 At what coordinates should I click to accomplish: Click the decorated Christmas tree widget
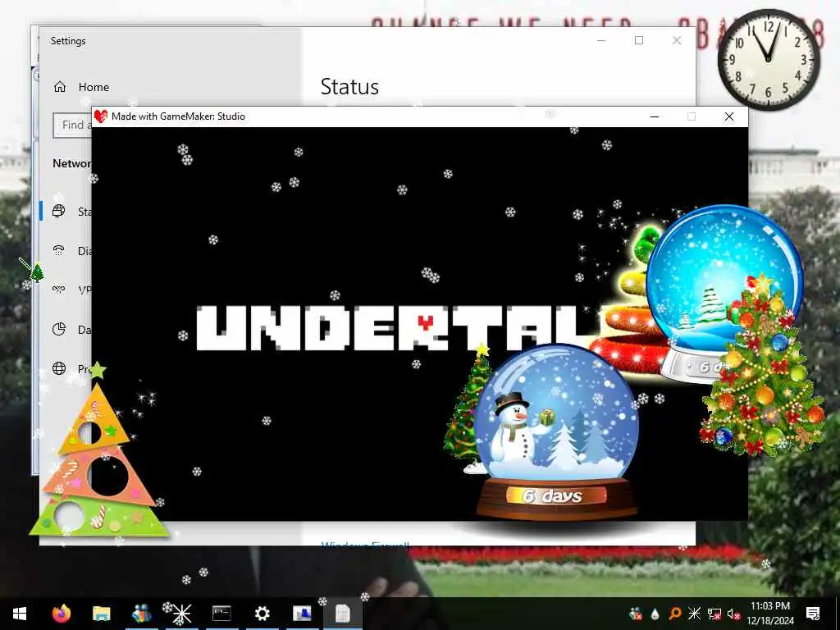(x=763, y=370)
